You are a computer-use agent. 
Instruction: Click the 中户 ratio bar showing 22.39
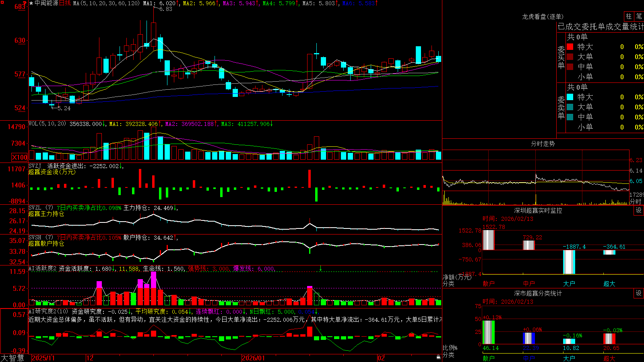(529, 338)
